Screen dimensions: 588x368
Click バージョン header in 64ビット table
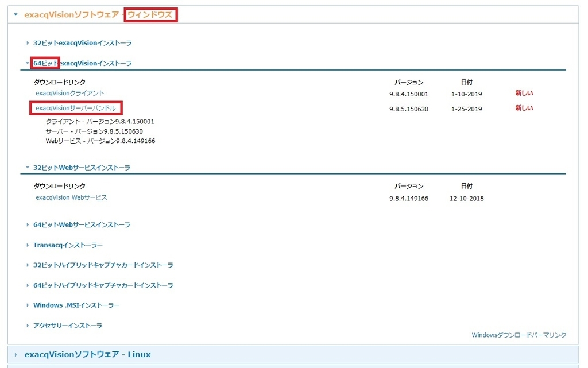coord(409,83)
